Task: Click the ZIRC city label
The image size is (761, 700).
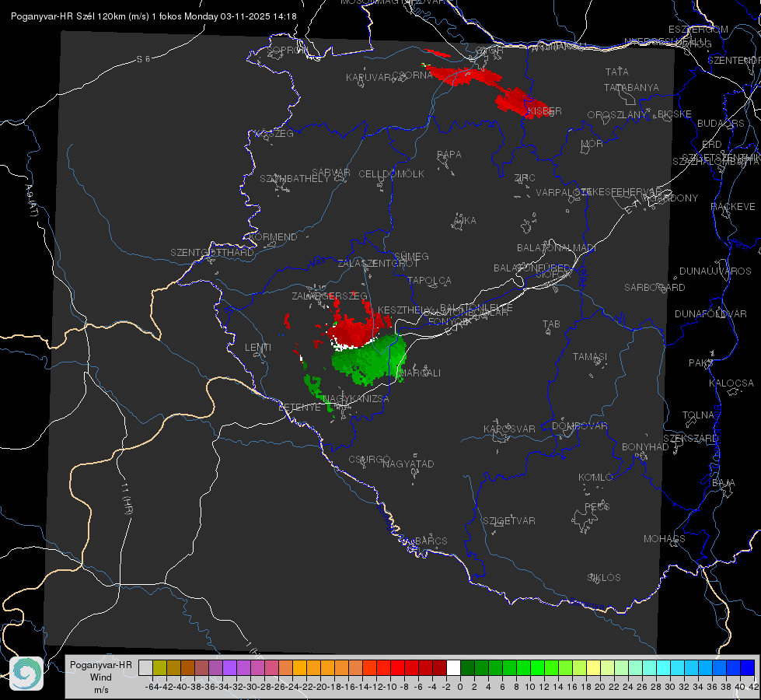Action: click(x=525, y=178)
